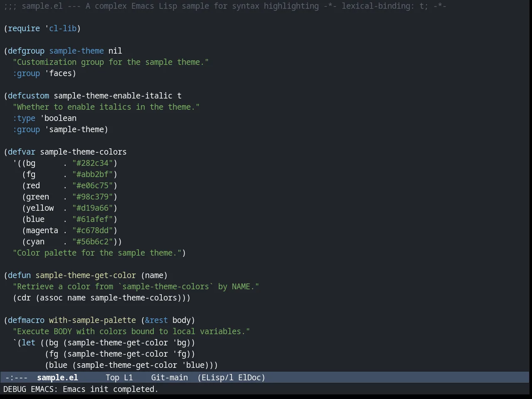
Task: Click the header comment line ';;; sample.el'
Action: (225, 6)
